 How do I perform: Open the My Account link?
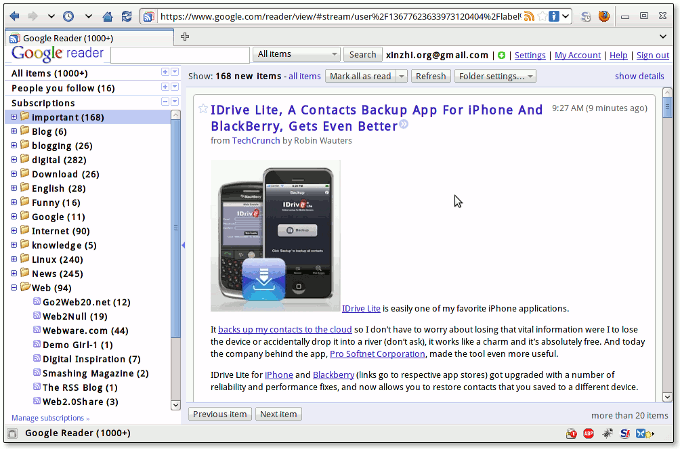577,55
